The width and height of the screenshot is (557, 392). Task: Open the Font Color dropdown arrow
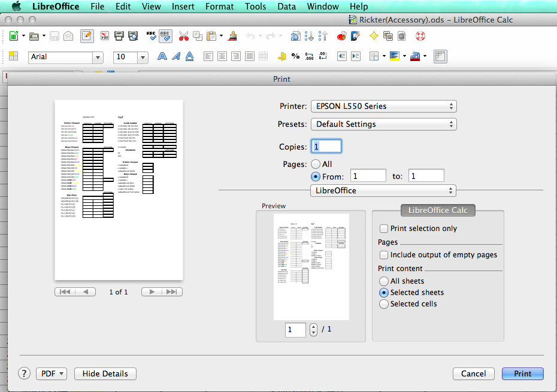pos(425,56)
